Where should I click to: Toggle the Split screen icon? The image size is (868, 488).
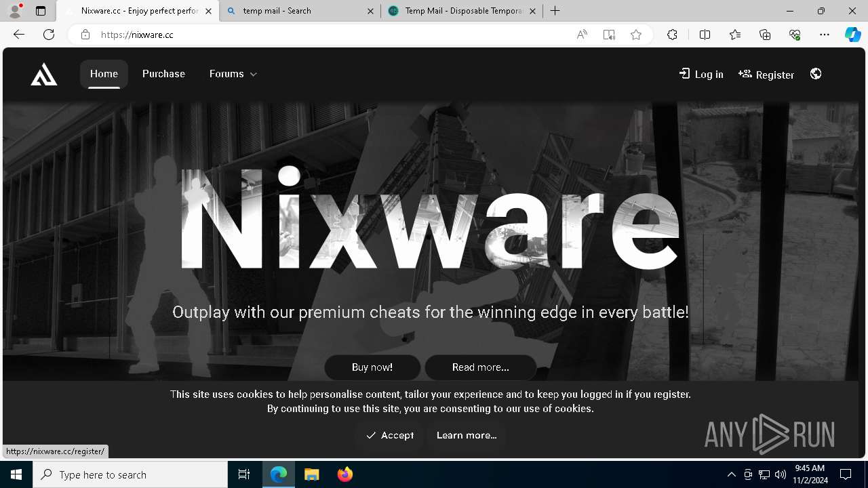point(705,35)
